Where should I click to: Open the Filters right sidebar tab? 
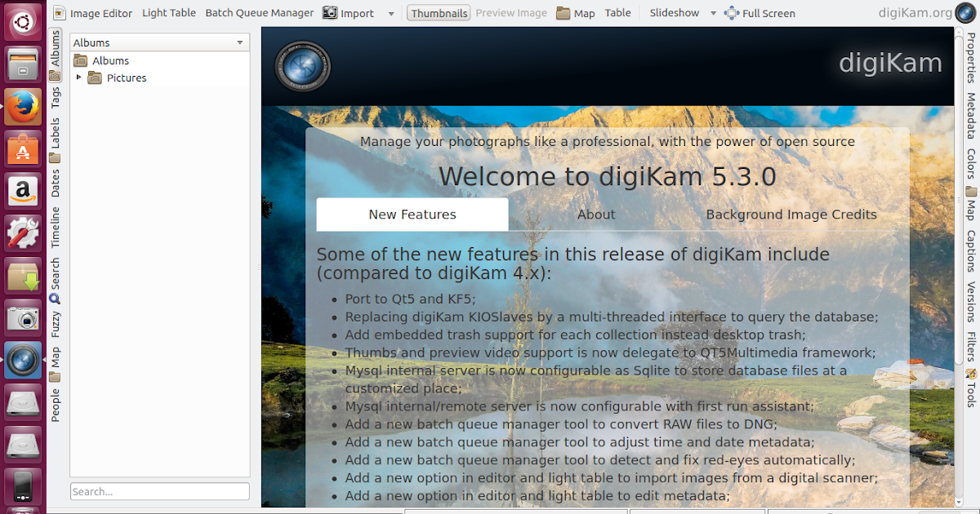[971, 347]
